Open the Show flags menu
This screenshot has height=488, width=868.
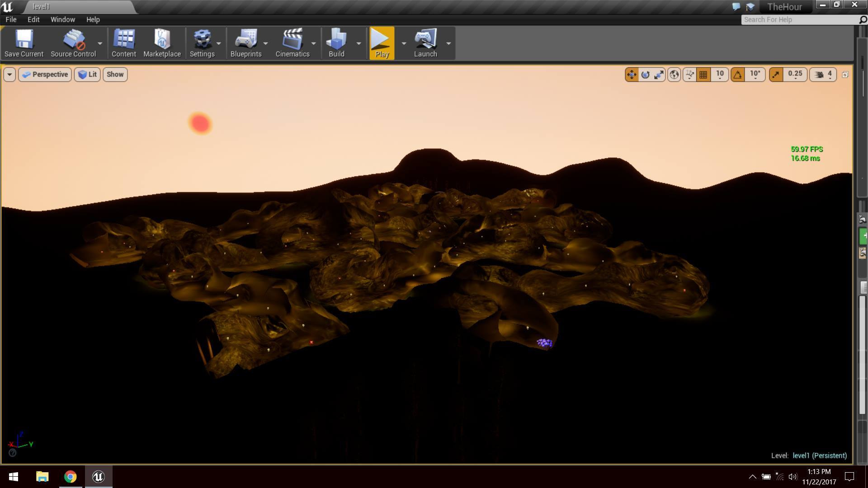(115, 75)
